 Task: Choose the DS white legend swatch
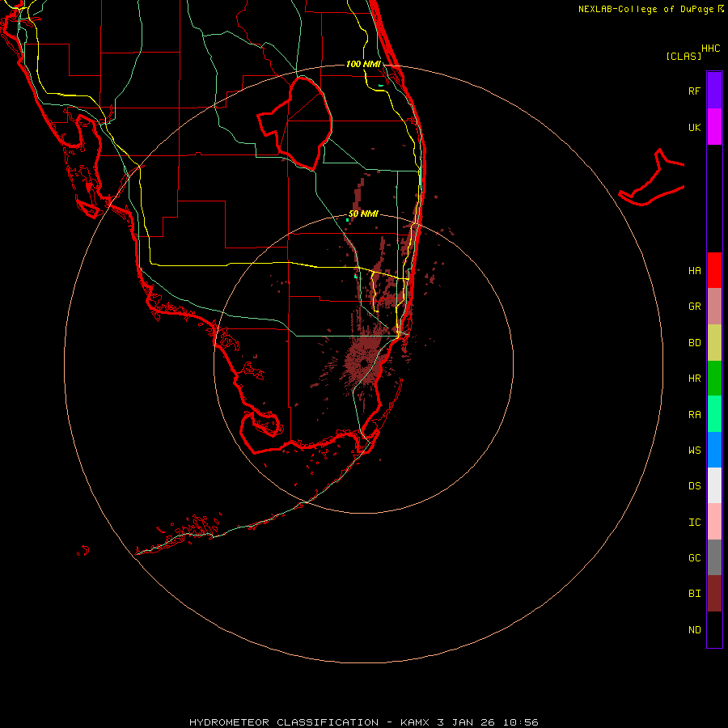714,485
